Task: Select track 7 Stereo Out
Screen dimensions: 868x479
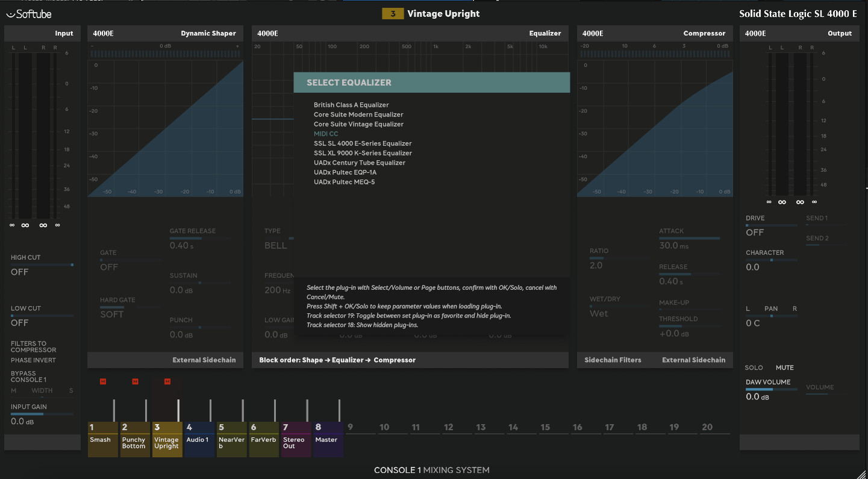Action: click(297, 439)
